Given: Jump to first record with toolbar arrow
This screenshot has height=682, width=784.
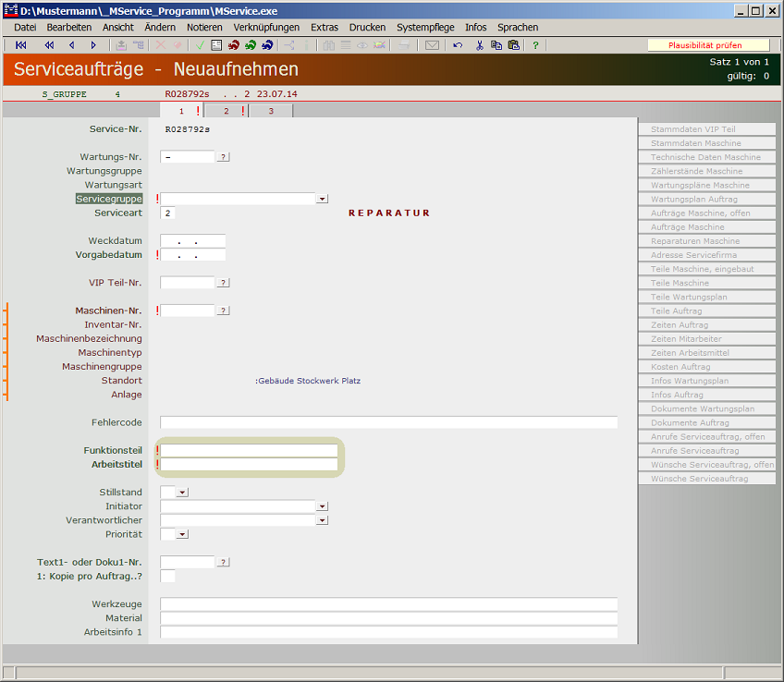Looking at the screenshot, I should [x=21, y=45].
